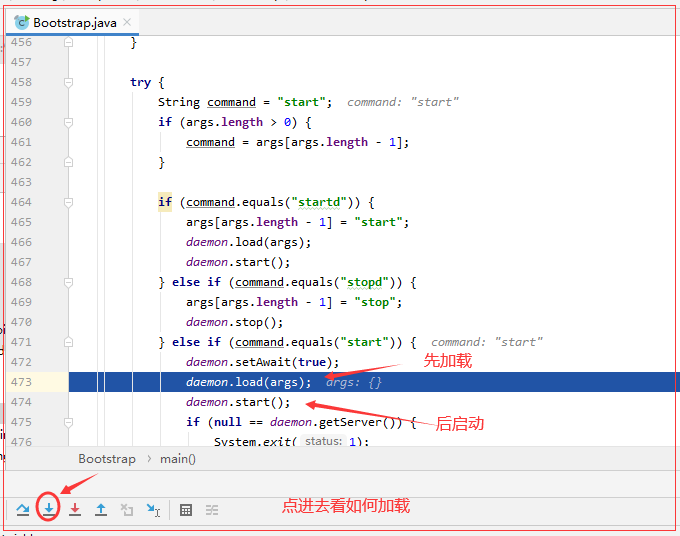Click the Step Over debug icon

[x=23, y=509]
